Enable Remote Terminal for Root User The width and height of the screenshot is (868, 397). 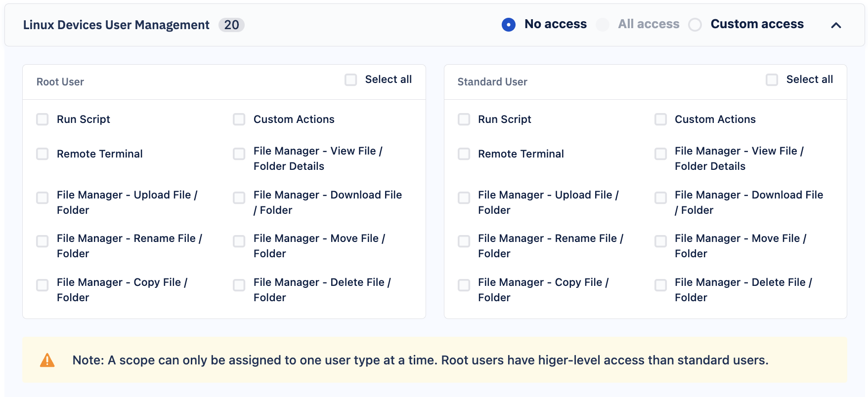point(43,154)
